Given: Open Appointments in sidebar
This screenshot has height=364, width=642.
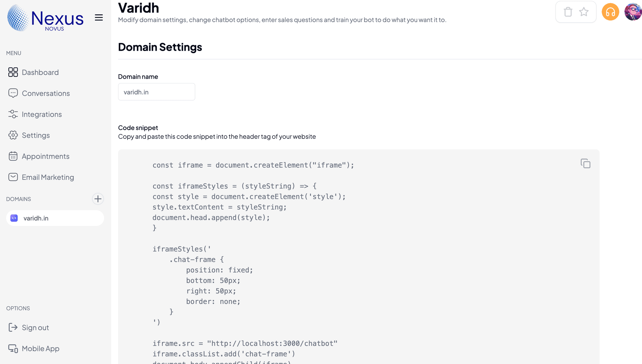Looking at the screenshot, I should pyautogui.click(x=45, y=156).
